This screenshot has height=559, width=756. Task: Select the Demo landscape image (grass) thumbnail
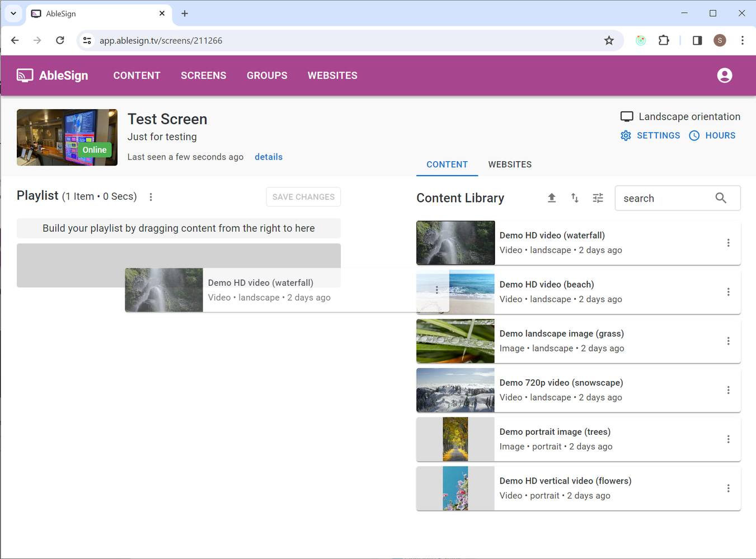point(456,341)
